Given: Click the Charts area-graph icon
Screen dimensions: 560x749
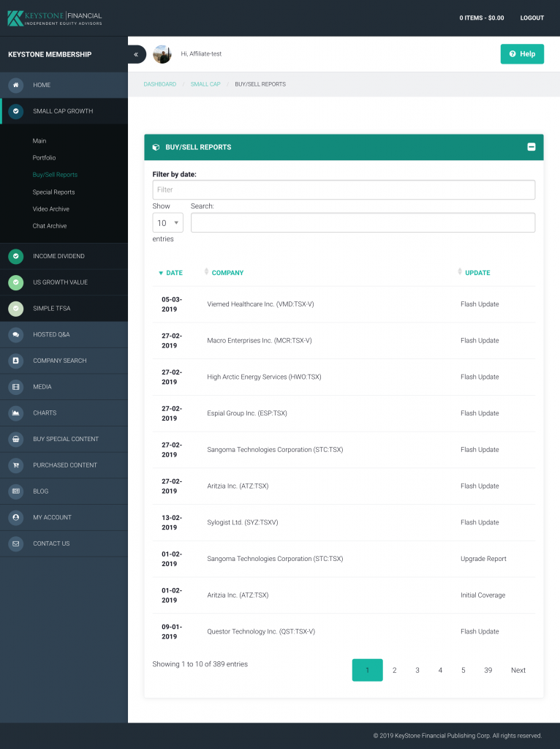Looking at the screenshot, I should [16, 413].
